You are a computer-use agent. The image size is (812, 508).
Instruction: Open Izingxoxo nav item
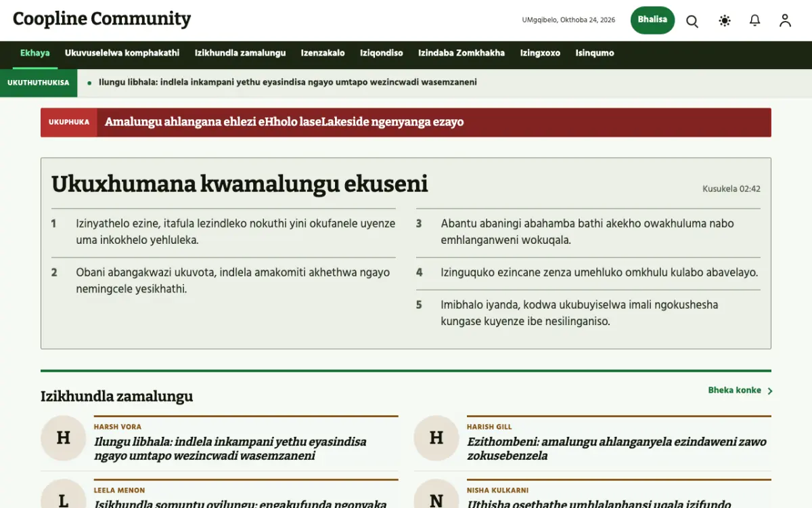coord(540,53)
